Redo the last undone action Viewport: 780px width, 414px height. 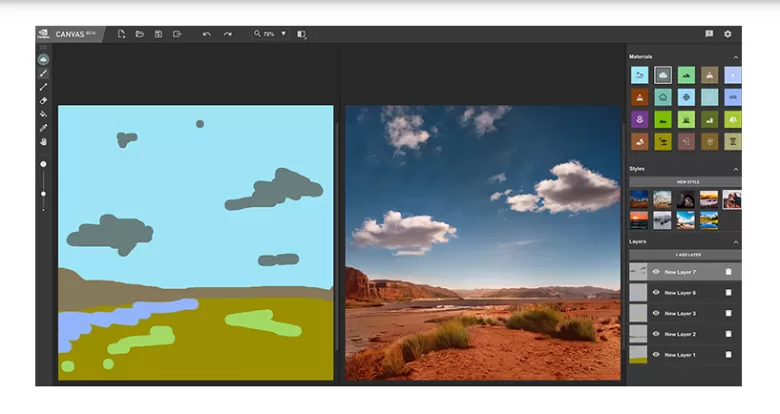pos(227,34)
